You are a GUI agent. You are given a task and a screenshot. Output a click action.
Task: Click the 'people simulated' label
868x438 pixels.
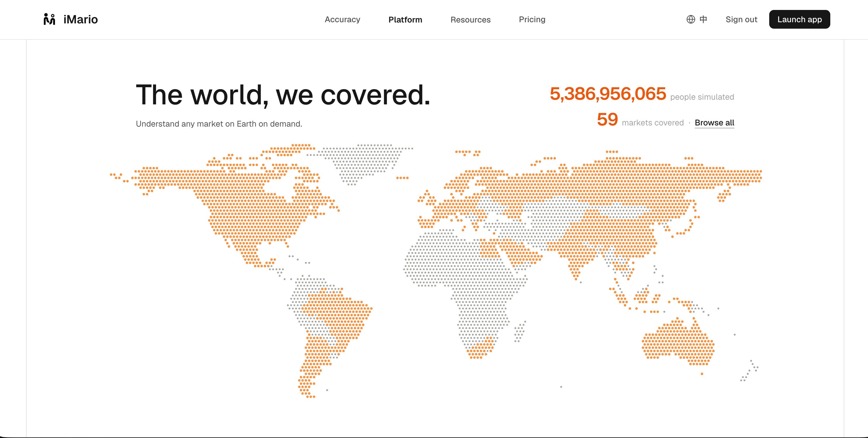pyautogui.click(x=702, y=97)
